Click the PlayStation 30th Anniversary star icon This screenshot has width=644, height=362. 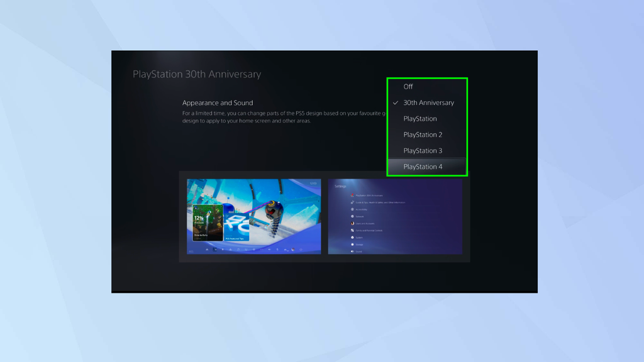(352, 195)
